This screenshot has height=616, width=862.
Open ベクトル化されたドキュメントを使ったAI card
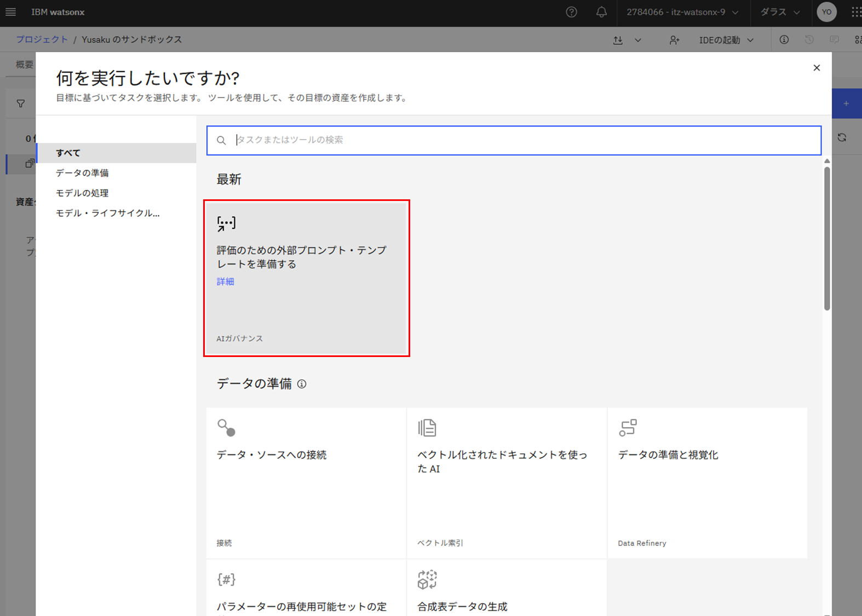click(507, 483)
